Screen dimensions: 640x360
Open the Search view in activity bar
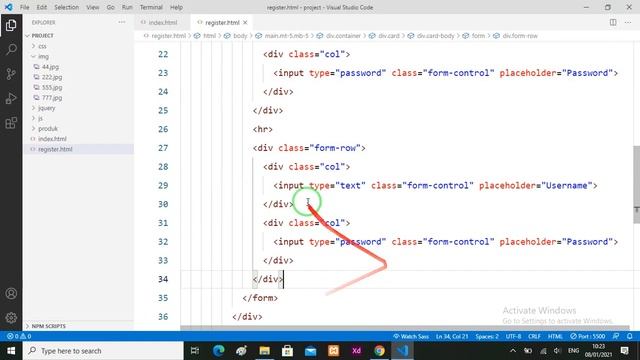click(x=11, y=50)
